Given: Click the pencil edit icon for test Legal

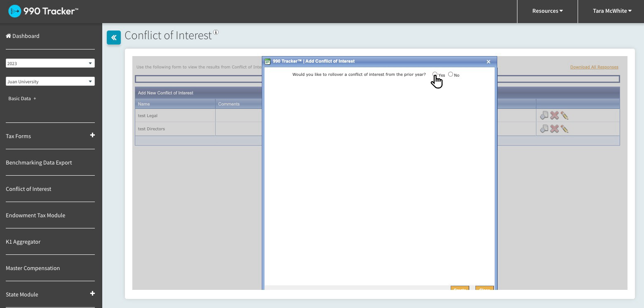Looking at the screenshot, I should click(x=564, y=116).
